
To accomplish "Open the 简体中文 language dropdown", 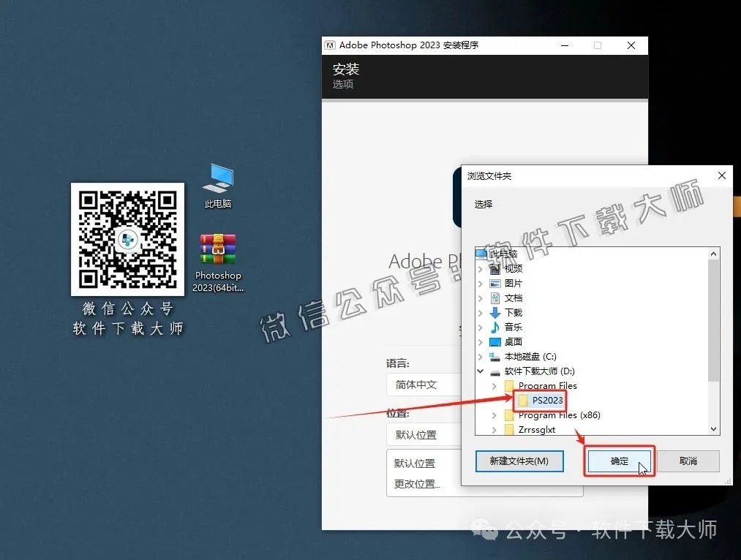I will (x=417, y=384).
